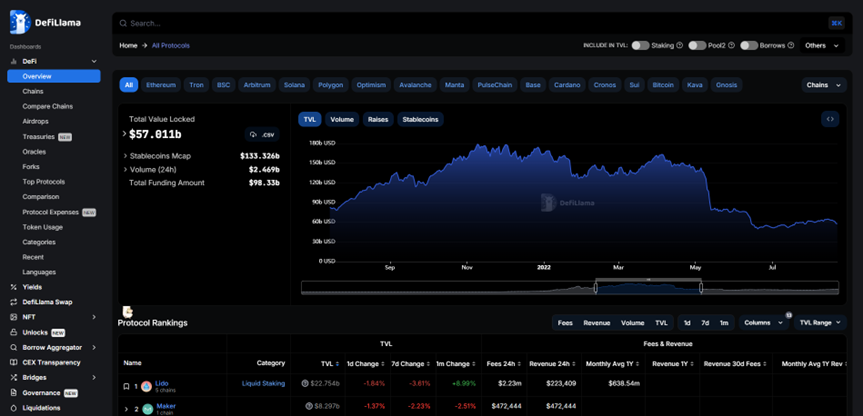Click the info icon beside Maker TVL
This screenshot has width=863, height=416.
pyautogui.click(x=309, y=406)
